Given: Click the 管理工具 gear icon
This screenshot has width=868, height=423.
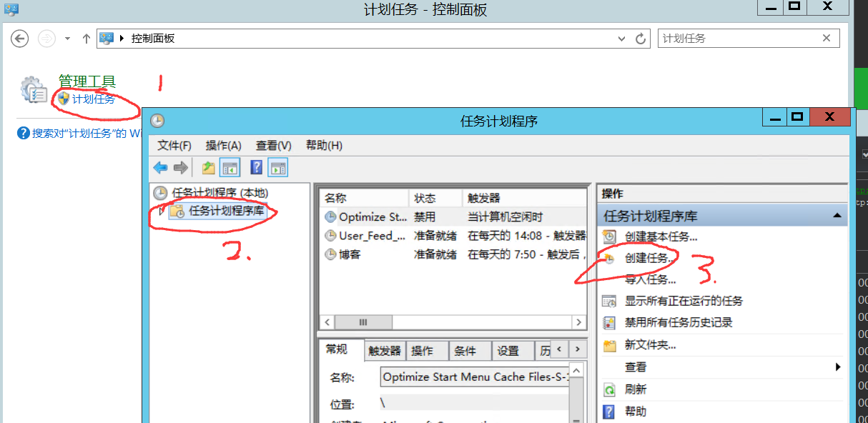Looking at the screenshot, I should click(x=34, y=90).
